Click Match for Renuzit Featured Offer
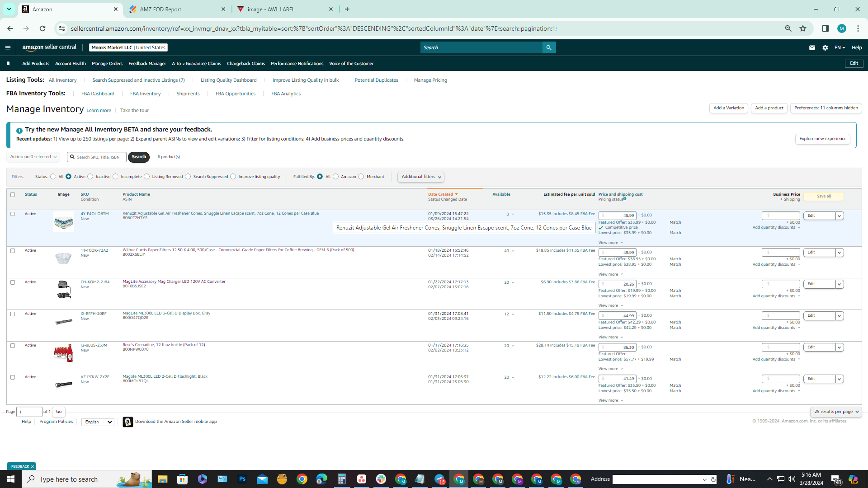This screenshot has height=488, width=868. (x=675, y=222)
